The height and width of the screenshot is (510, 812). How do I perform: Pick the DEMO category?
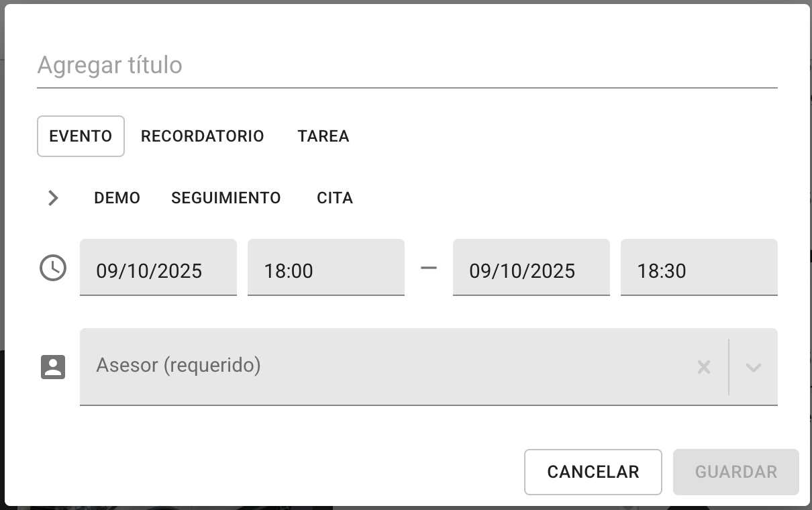point(117,198)
